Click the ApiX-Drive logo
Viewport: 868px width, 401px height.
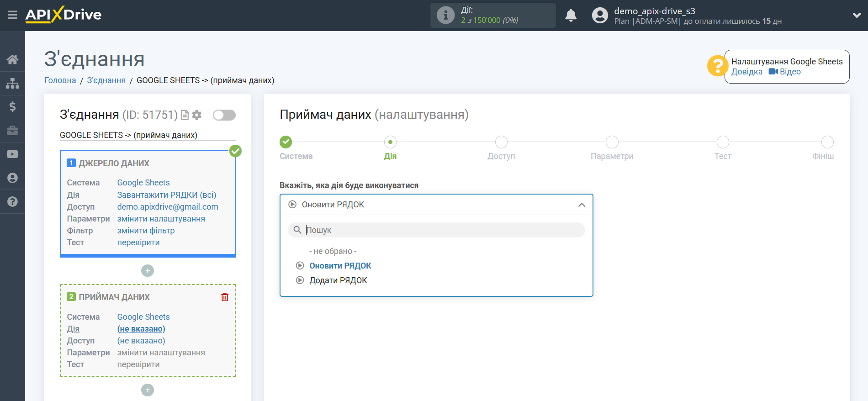coord(64,15)
